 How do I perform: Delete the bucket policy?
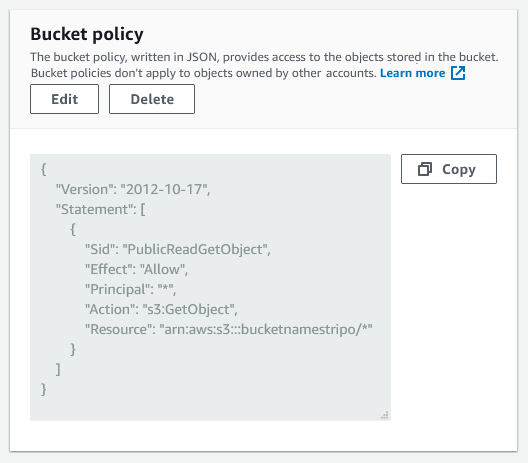(152, 99)
